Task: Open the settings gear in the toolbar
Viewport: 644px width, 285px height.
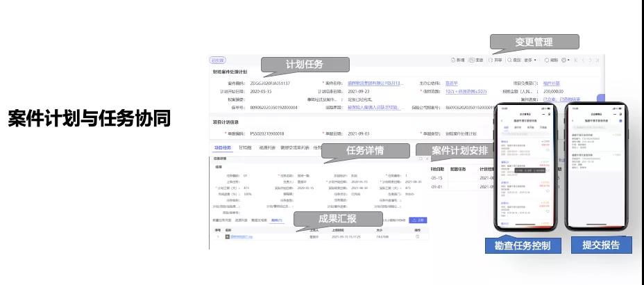Action: coord(563,60)
